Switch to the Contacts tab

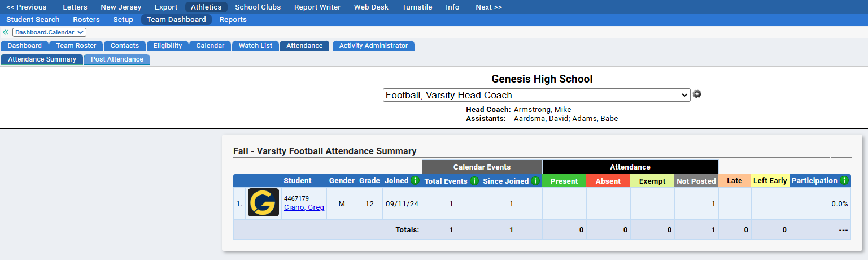125,46
